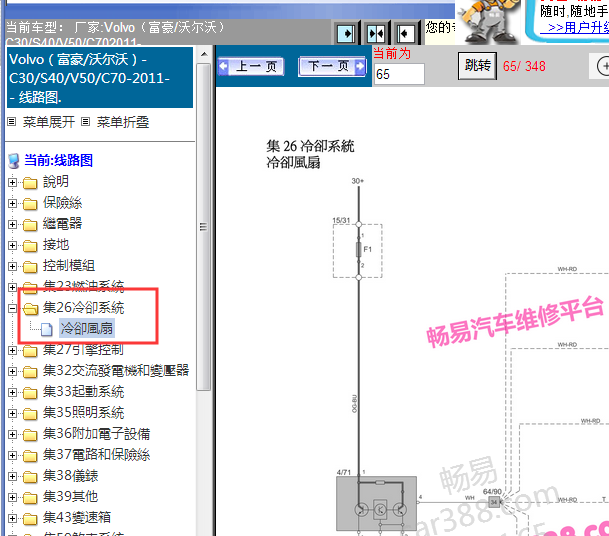609x536 pixels.
Task: Collapse the 集26冷卻系統 folder node
Action: (x=12, y=308)
